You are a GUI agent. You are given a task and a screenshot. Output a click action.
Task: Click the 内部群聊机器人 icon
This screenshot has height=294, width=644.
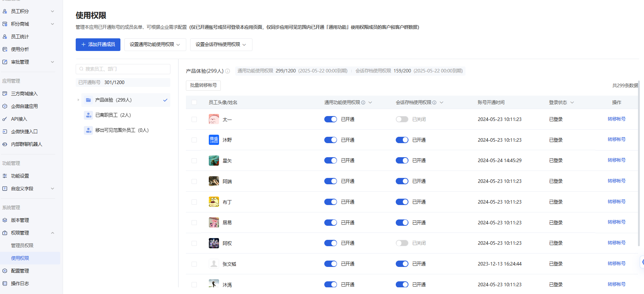(x=5, y=144)
